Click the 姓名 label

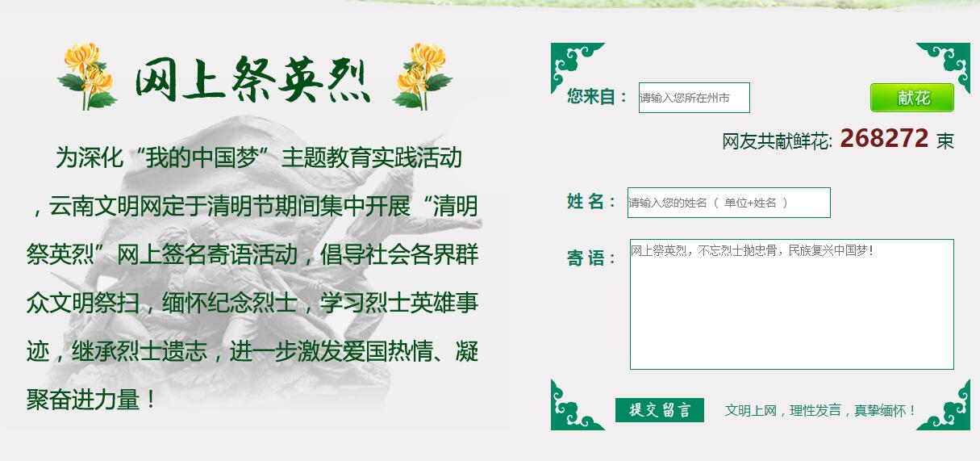click(x=591, y=202)
